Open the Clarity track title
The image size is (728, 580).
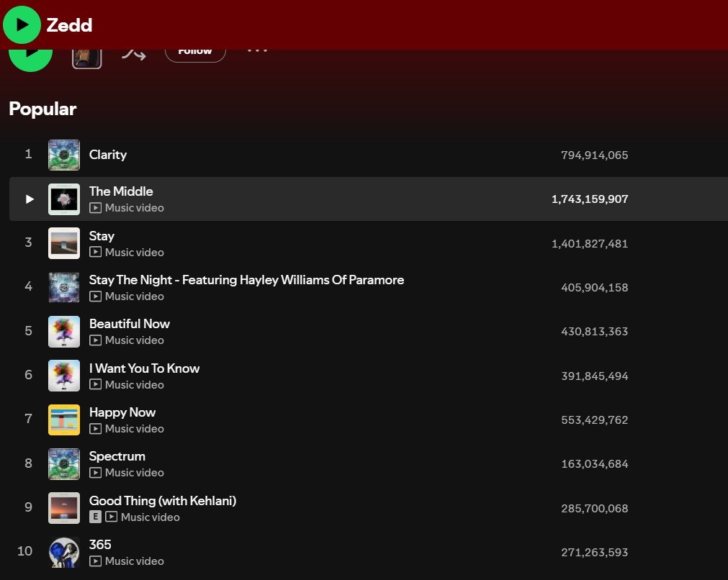(x=108, y=155)
